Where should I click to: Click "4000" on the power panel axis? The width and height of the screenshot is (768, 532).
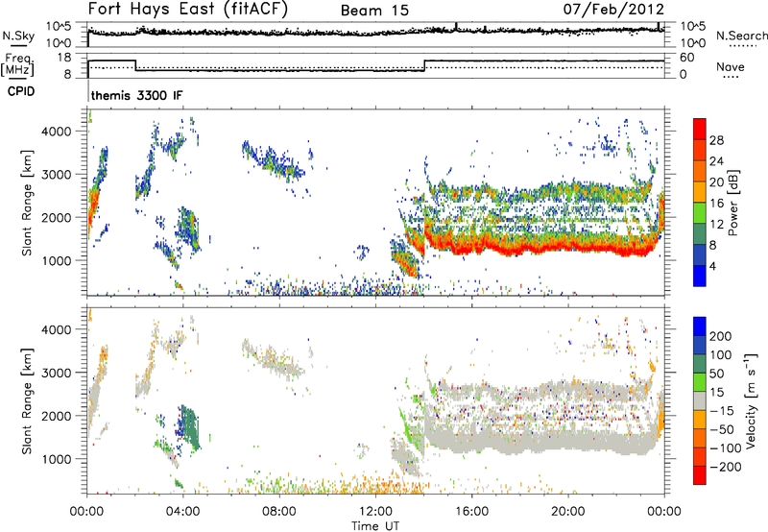click(57, 132)
